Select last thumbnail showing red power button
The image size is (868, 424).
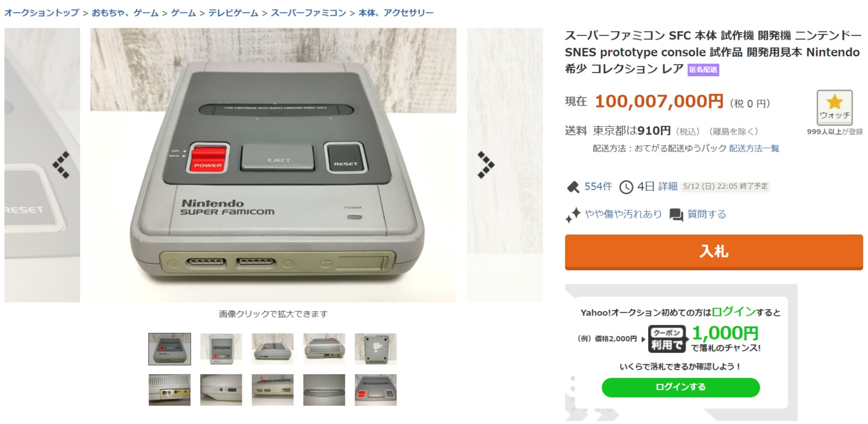point(376,390)
